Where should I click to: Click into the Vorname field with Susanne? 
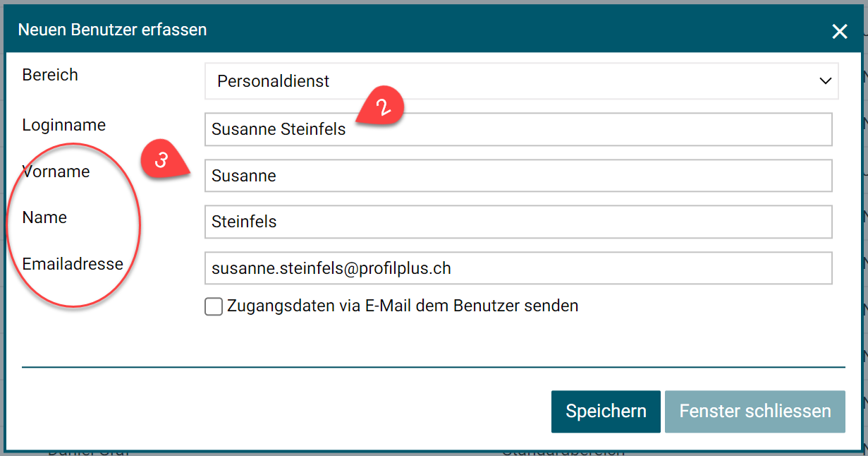click(x=518, y=176)
